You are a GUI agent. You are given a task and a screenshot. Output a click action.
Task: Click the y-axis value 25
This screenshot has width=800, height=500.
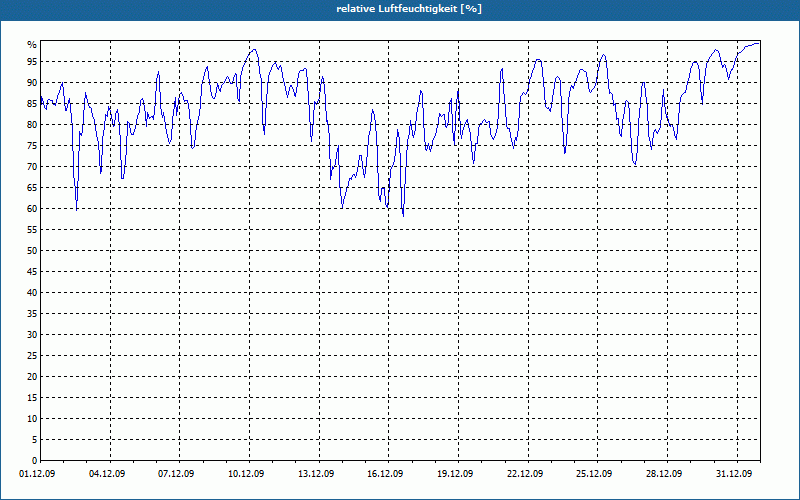[x=32, y=356]
